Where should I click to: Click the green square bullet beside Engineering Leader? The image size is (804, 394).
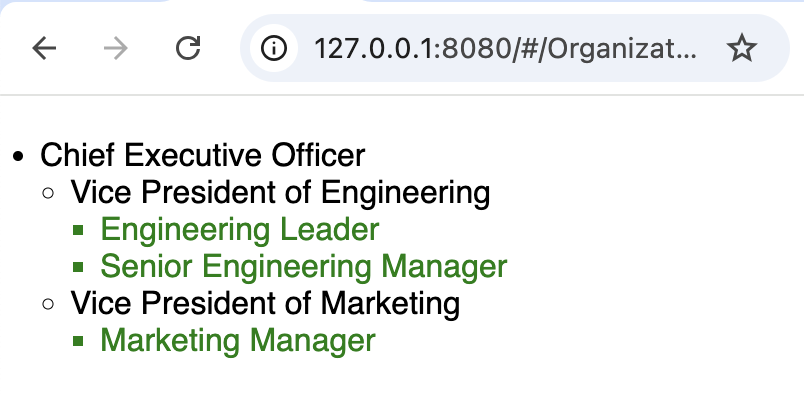pyautogui.click(x=78, y=230)
